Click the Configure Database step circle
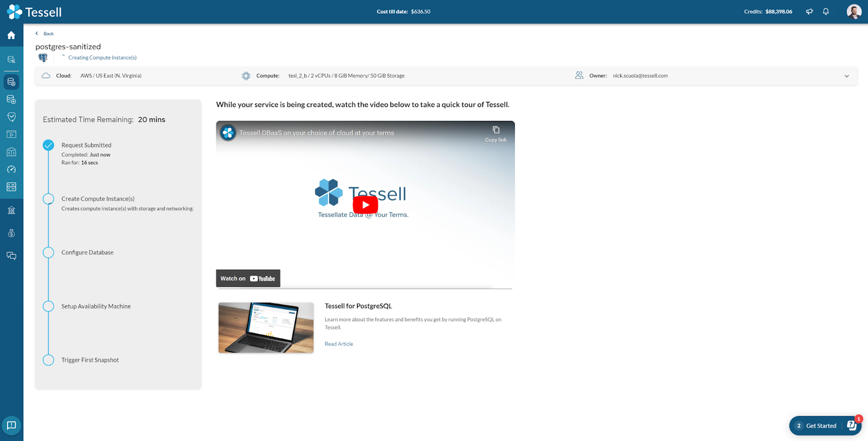The image size is (868, 441). coord(48,253)
